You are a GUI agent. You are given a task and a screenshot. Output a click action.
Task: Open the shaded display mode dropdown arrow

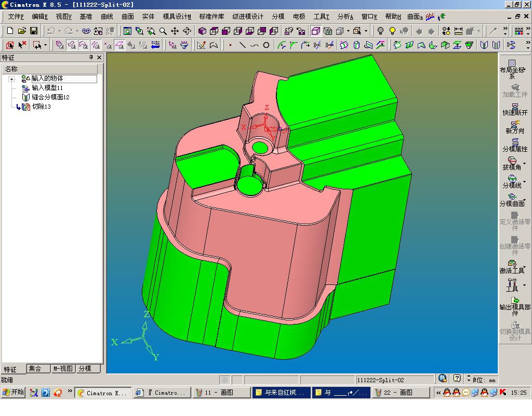(x=348, y=31)
